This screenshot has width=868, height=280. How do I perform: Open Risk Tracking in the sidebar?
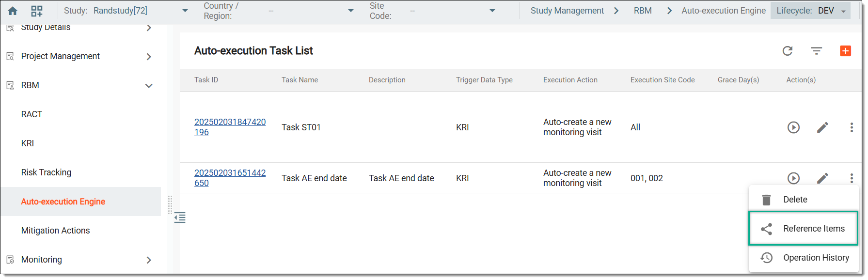pos(46,172)
